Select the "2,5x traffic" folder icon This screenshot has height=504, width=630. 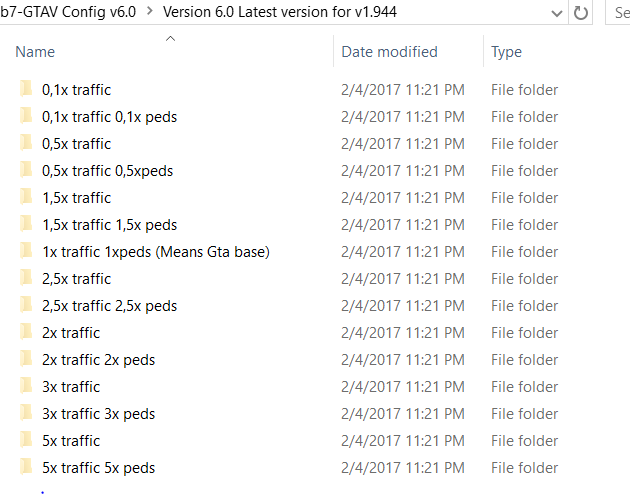(x=26, y=279)
